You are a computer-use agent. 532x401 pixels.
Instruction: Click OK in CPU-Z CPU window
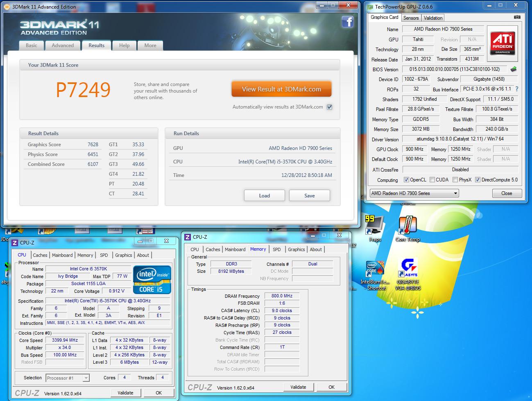[x=158, y=393]
